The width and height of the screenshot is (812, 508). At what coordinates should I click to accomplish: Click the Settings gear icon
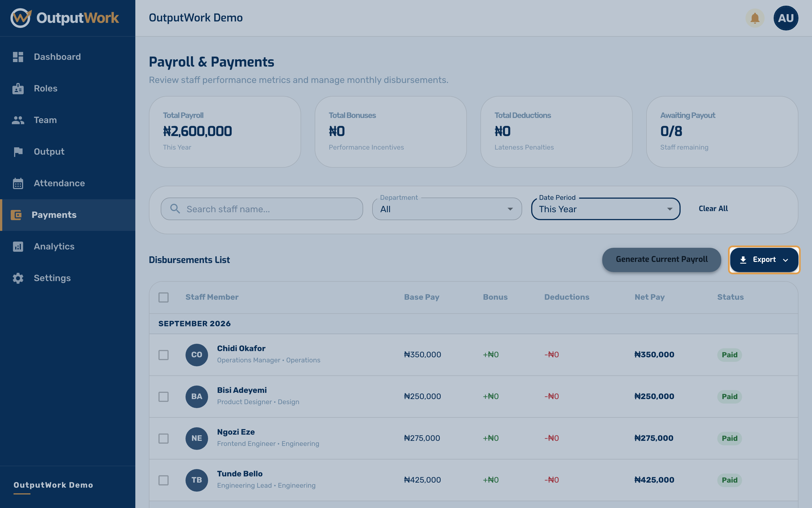(x=18, y=278)
